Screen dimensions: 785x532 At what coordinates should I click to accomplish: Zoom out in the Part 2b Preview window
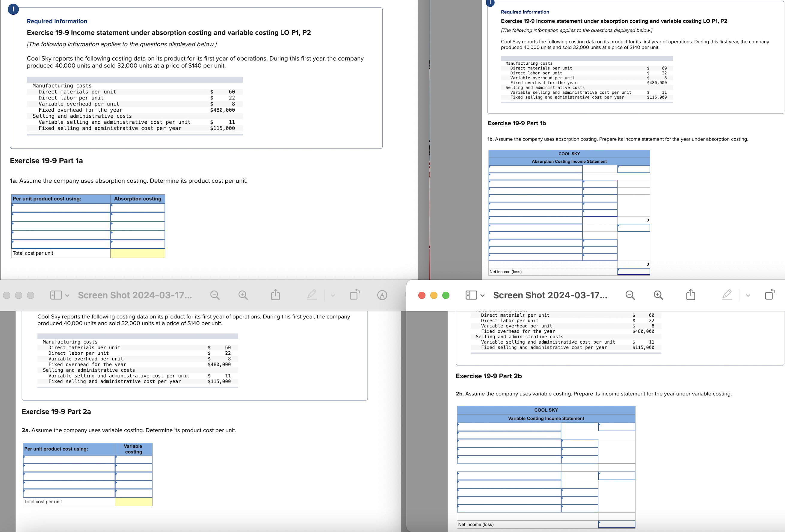click(x=630, y=295)
